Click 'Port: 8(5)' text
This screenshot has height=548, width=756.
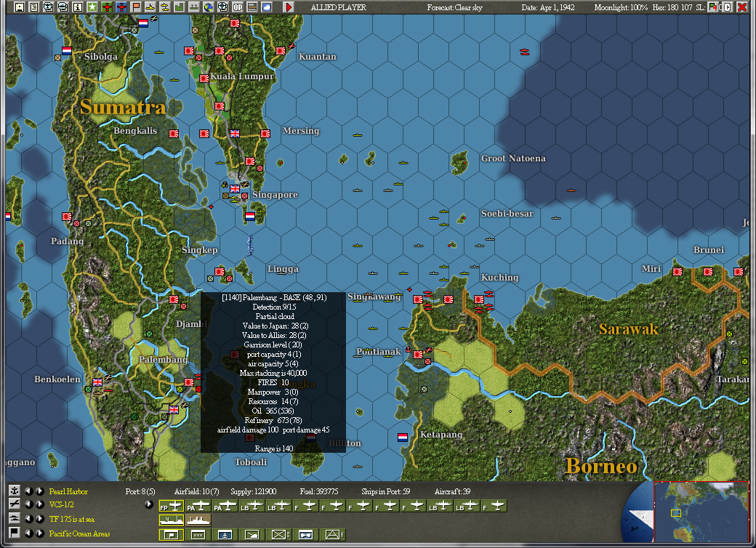pyautogui.click(x=140, y=491)
